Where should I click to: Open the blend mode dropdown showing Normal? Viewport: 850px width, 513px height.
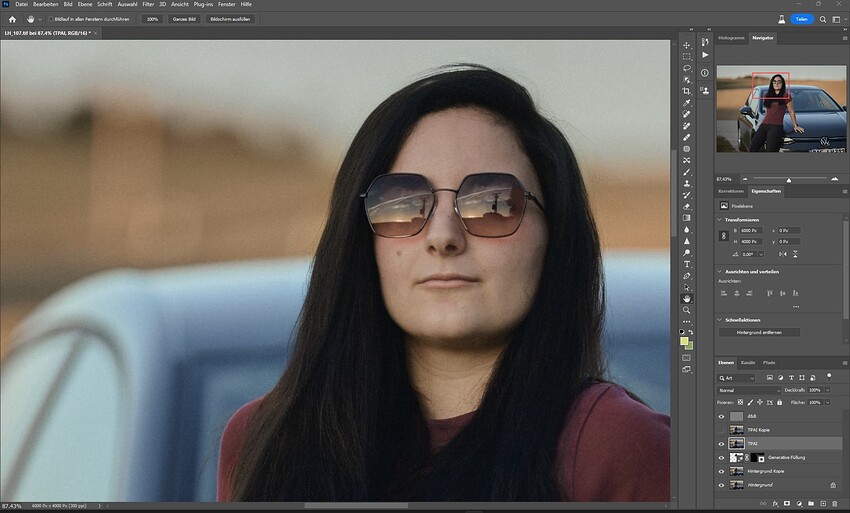(x=746, y=390)
